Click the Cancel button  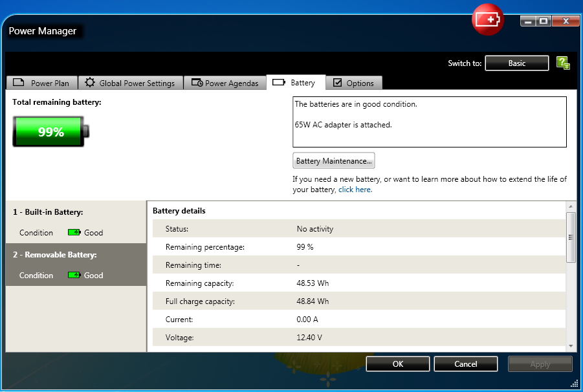tap(465, 364)
